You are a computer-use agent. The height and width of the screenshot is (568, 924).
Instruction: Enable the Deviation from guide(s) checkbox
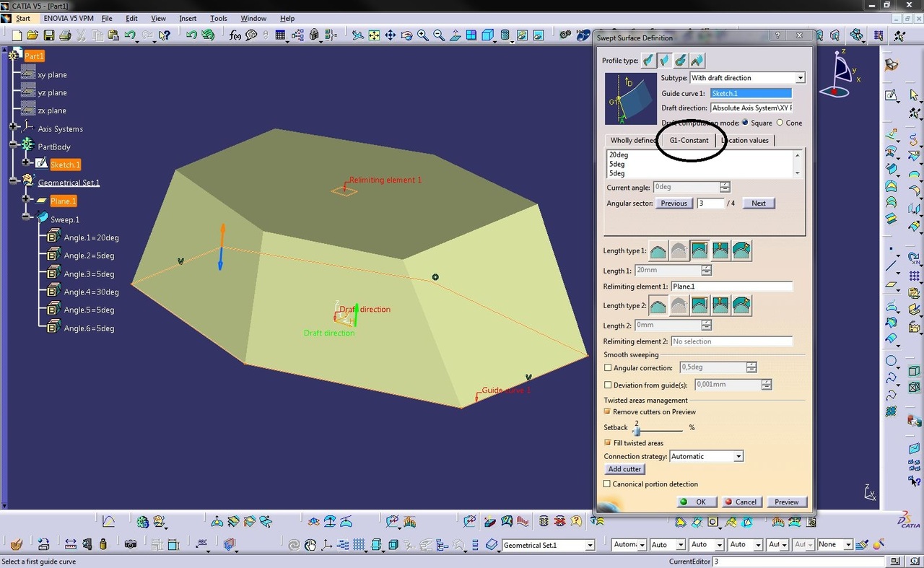pyautogui.click(x=608, y=385)
